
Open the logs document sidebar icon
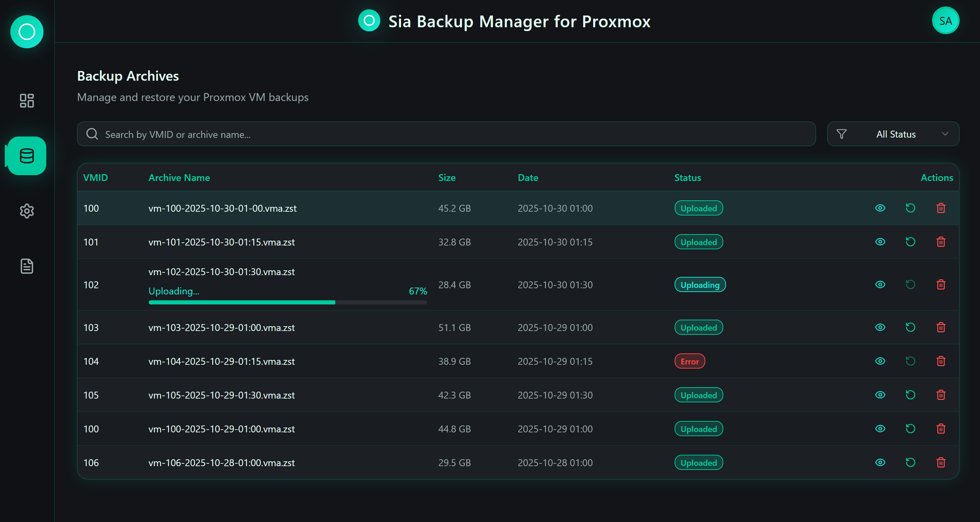click(x=27, y=266)
